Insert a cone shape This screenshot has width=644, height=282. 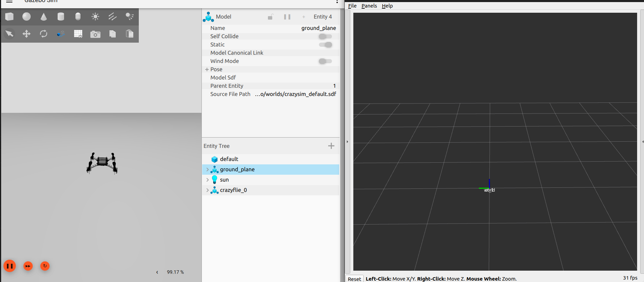coord(44,17)
